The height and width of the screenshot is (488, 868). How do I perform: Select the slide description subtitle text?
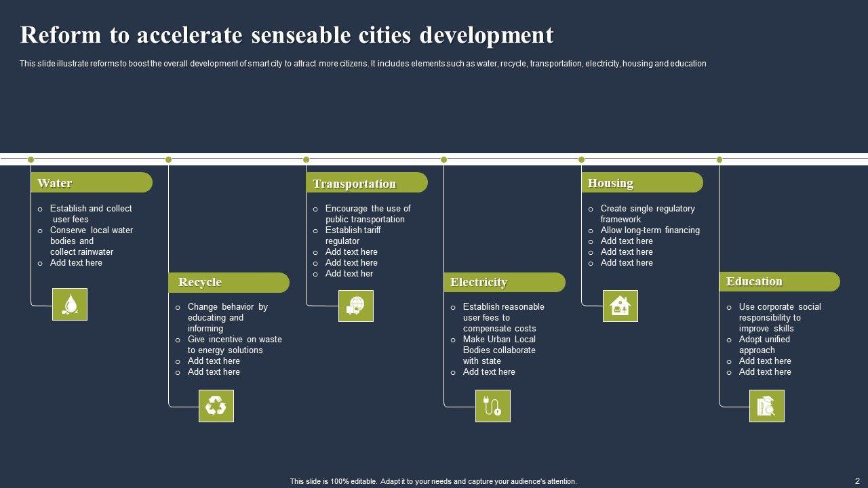click(x=363, y=64)
